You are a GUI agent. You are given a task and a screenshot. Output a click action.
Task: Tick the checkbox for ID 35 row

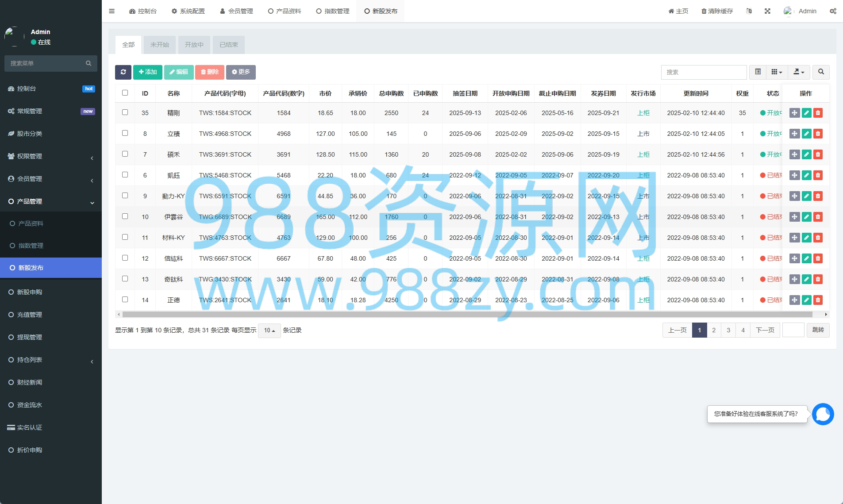click(125, 112)
